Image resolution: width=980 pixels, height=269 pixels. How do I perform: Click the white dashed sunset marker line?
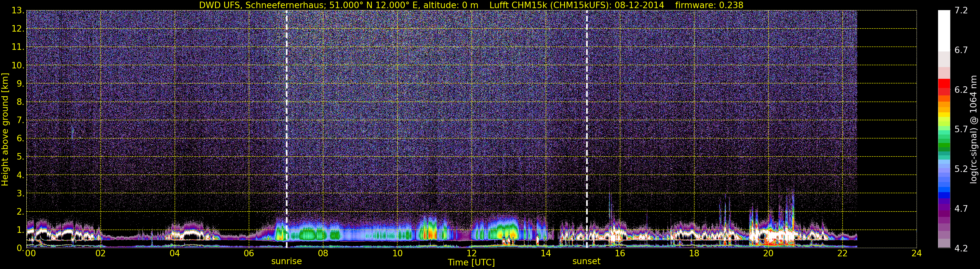(587, 129)
